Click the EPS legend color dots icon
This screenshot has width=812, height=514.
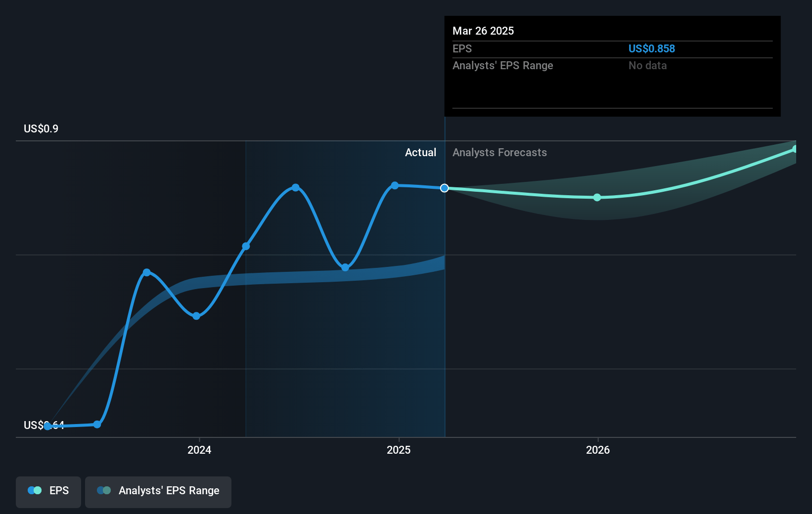pyautogui.click(x=35, y=490)
